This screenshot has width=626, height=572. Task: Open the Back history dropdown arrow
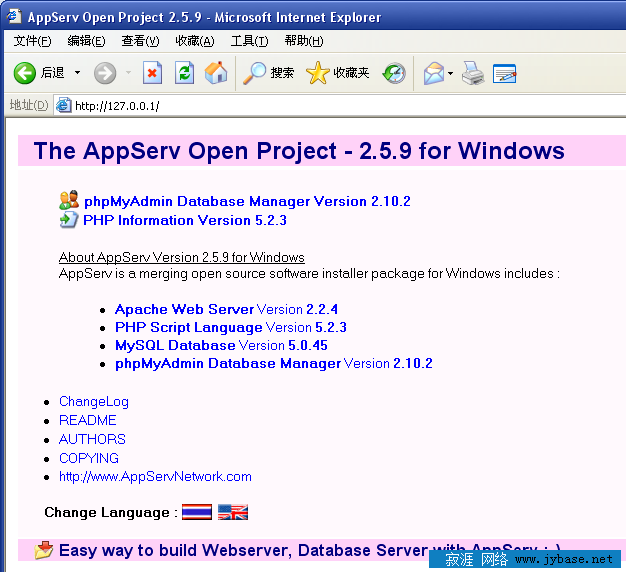pyautogui.click(x=77, y=73)
